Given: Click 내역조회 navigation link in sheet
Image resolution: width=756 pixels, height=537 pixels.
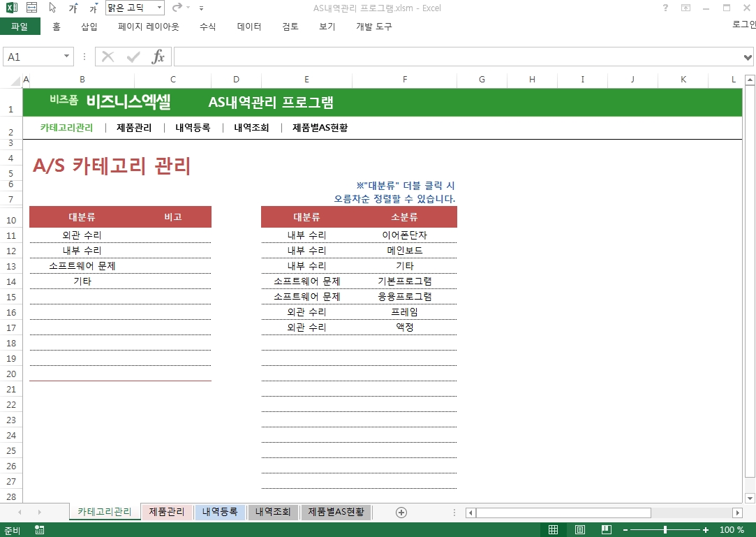Looking at the screenshot, I should tap(251, 127).
